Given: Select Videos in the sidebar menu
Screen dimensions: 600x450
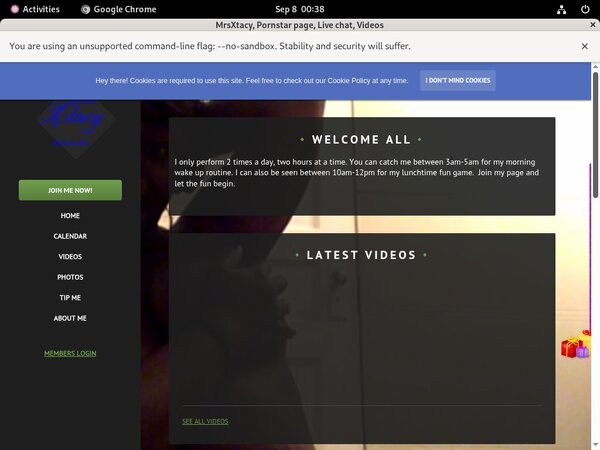Looking at the screenshot, I should (70, 257).
